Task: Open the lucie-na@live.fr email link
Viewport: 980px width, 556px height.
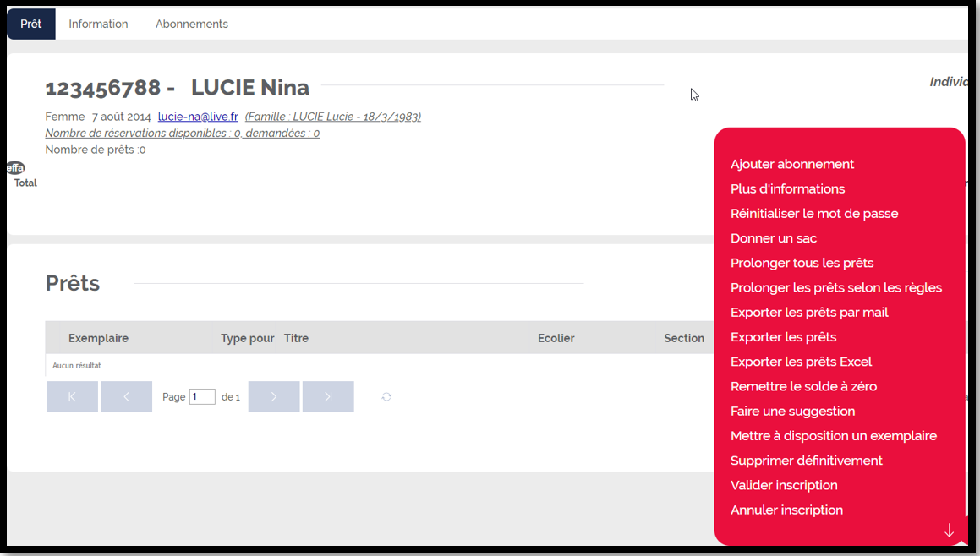Action: coord(198,117)
